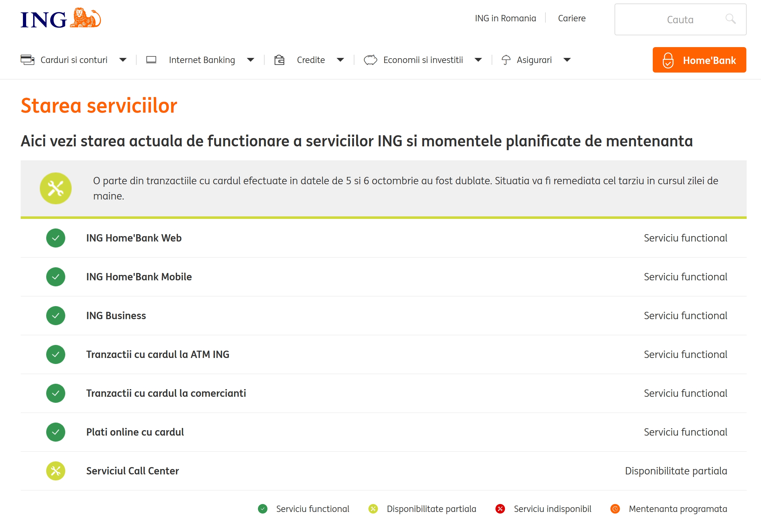Open the ING in Romania link

pyautogui.click(x=505, y=18)
